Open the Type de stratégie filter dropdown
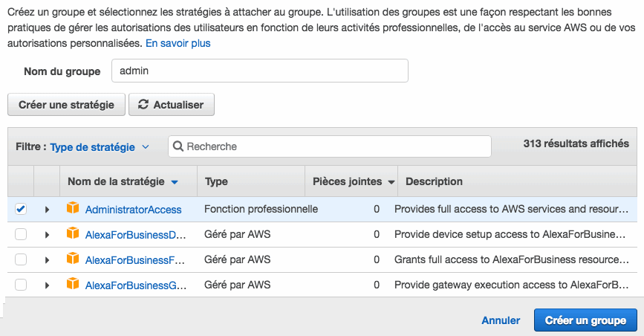 pos(100,147)
